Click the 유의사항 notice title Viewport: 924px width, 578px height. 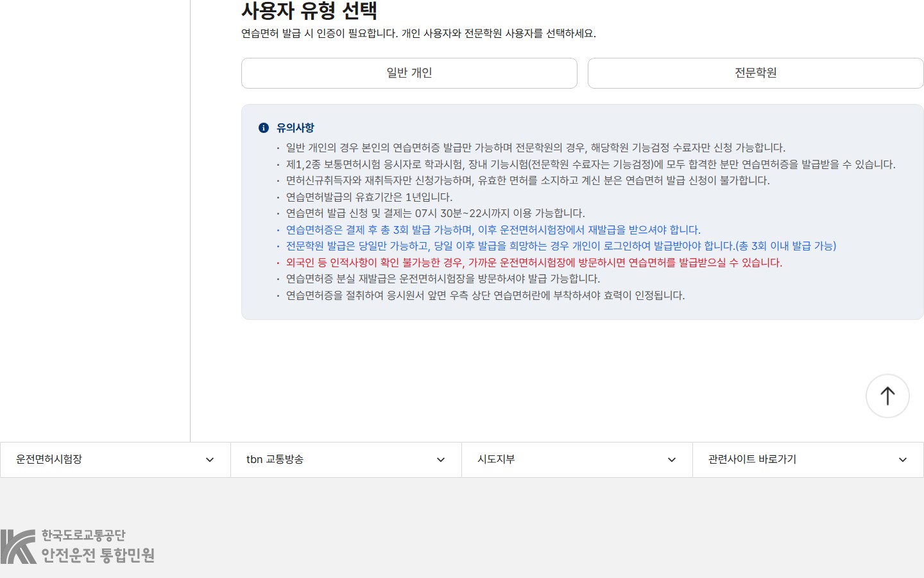295,128
